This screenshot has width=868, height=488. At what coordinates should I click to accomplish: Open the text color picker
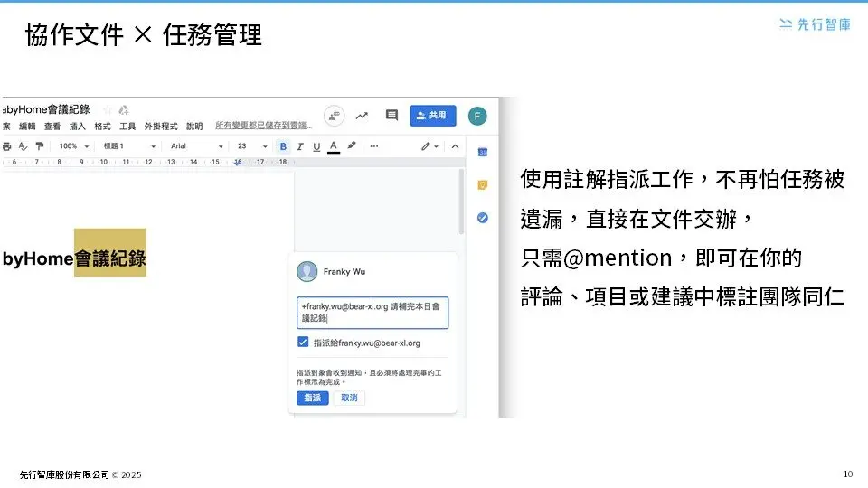point(334,146)
